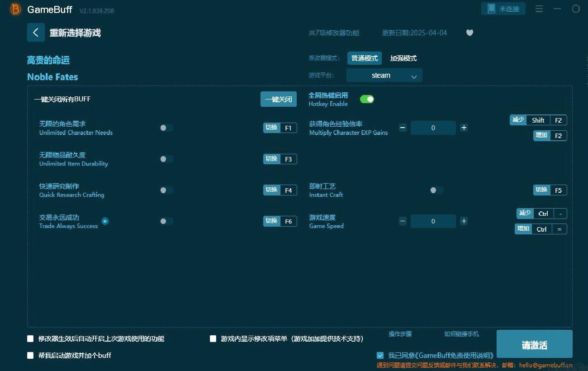This screenshot has width=588, height=371.
Task: Check auto-enable last used functions checkbox
Action: point(30,338)
